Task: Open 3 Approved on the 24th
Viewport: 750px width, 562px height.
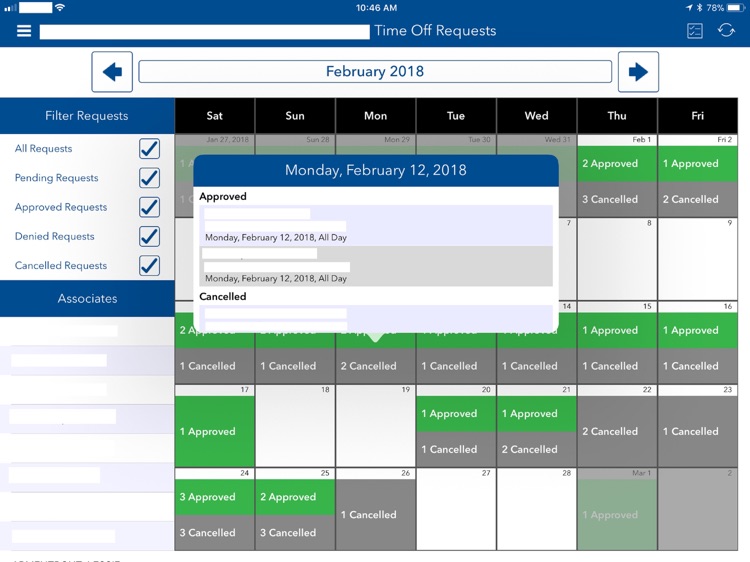Action: [x=215, y=497]
